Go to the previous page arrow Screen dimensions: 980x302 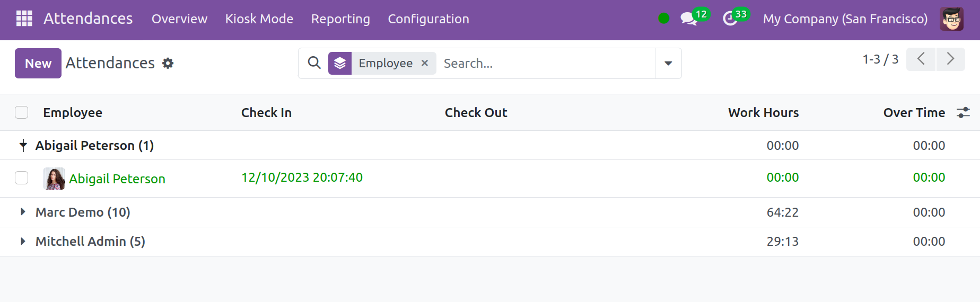point(921,59)
